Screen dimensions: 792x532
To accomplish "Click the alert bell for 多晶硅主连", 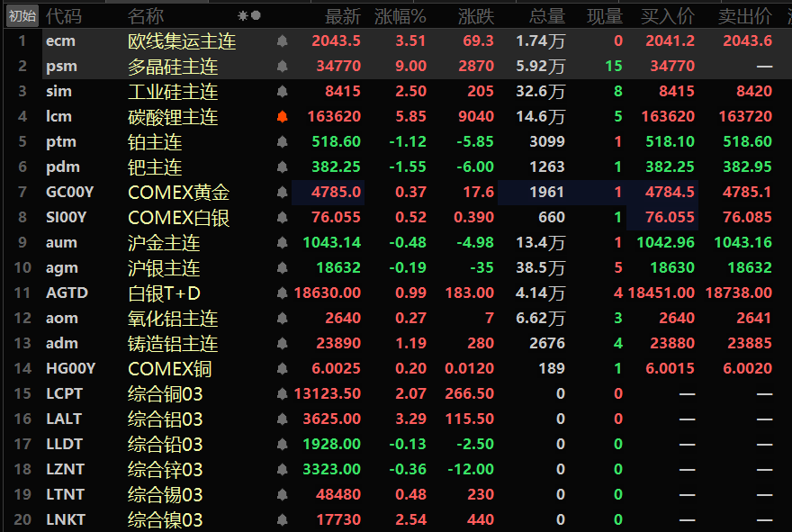I will click(283, 67).
